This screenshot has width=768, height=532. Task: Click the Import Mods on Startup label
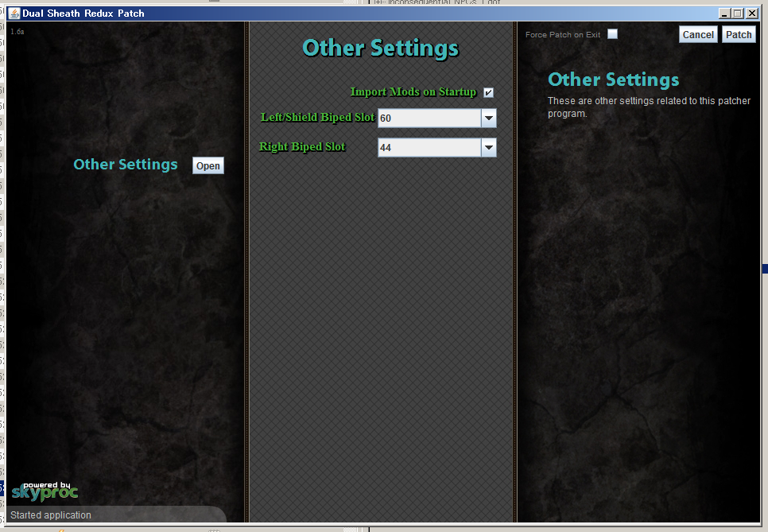(x=413, y=92)
